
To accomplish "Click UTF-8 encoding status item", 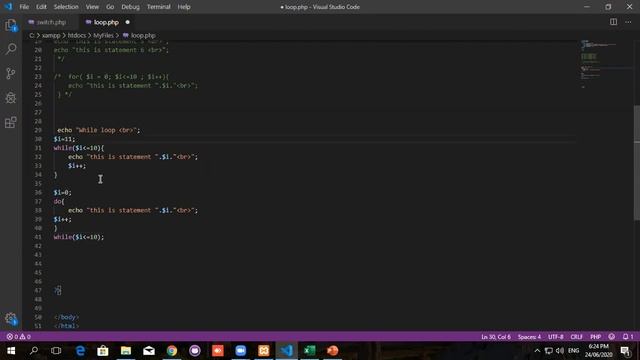I will 556,337.
